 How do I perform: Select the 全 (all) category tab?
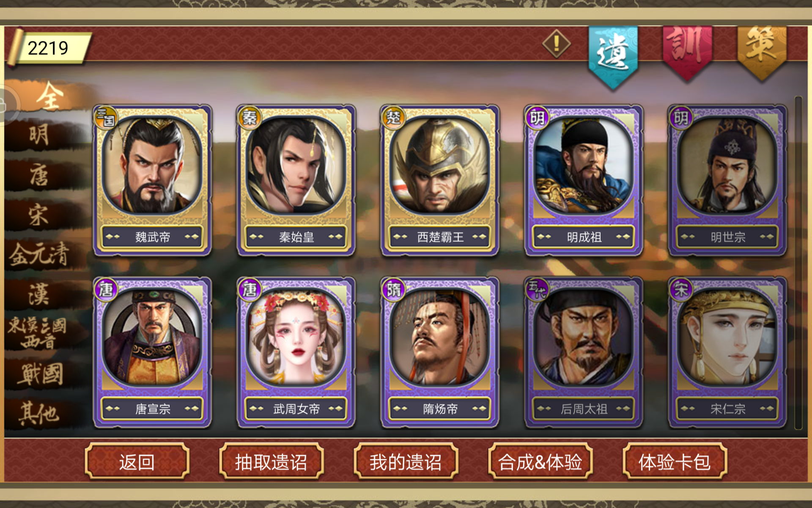[50, 97]
